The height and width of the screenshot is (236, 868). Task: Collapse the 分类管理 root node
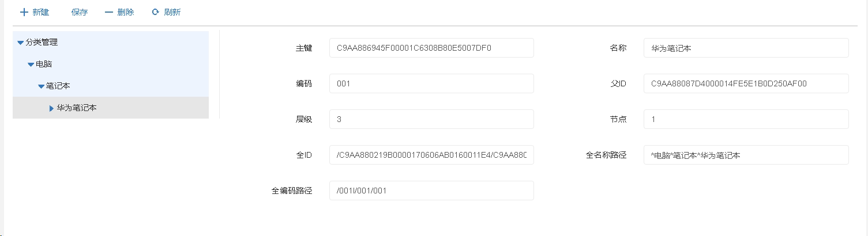click(21, 43)
